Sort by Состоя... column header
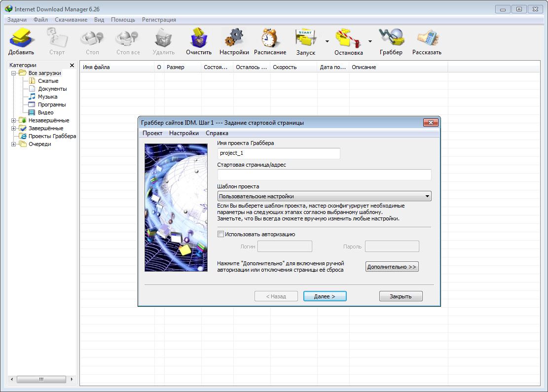Viewport: 548px width, 392px height. coord(217,67)
